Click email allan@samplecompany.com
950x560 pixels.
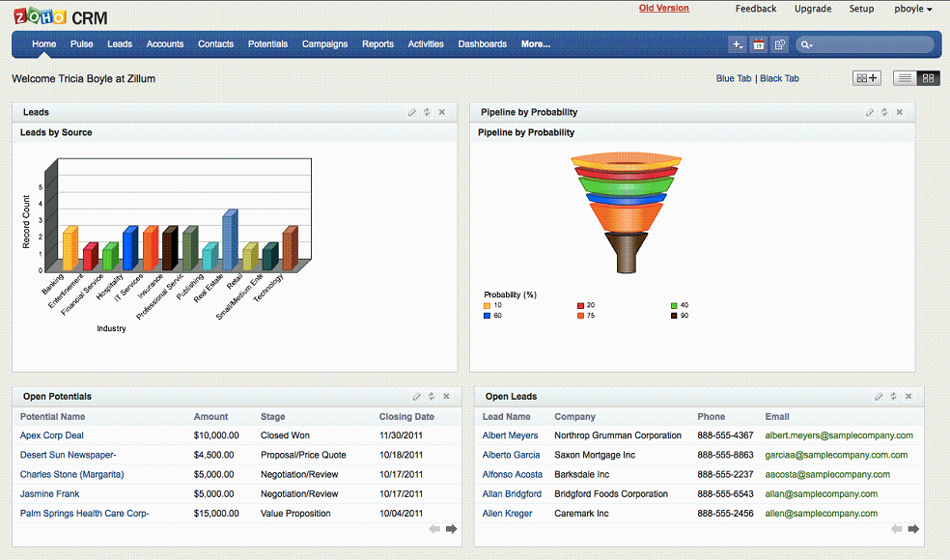click(x=821, y=494)
